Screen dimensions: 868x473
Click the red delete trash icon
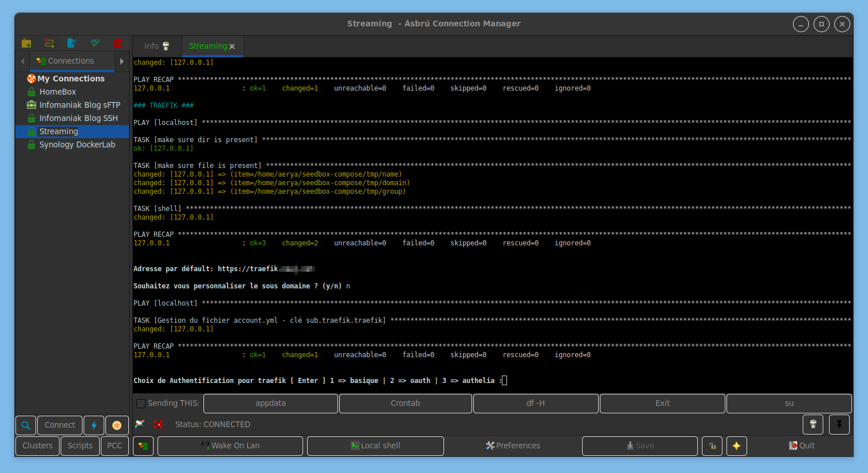tap(118, 43)
